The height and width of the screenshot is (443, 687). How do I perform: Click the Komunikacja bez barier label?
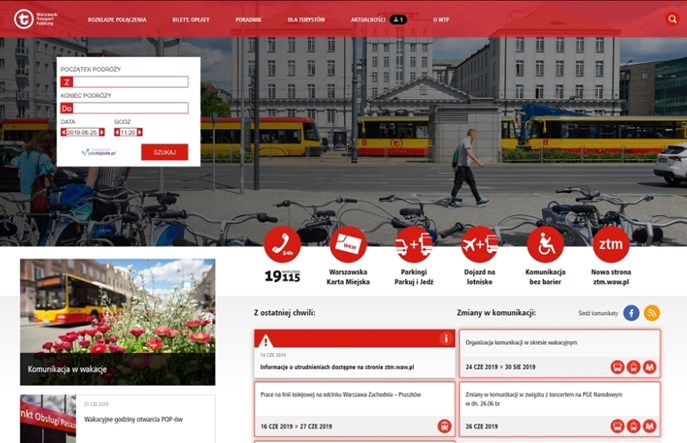pyautogui.click(x=545, y=277)
